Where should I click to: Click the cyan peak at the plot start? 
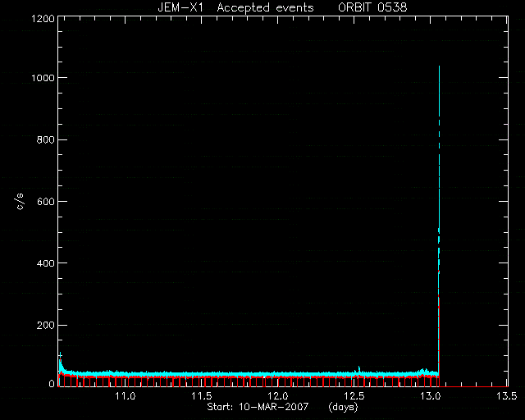(x=60, y=360)
